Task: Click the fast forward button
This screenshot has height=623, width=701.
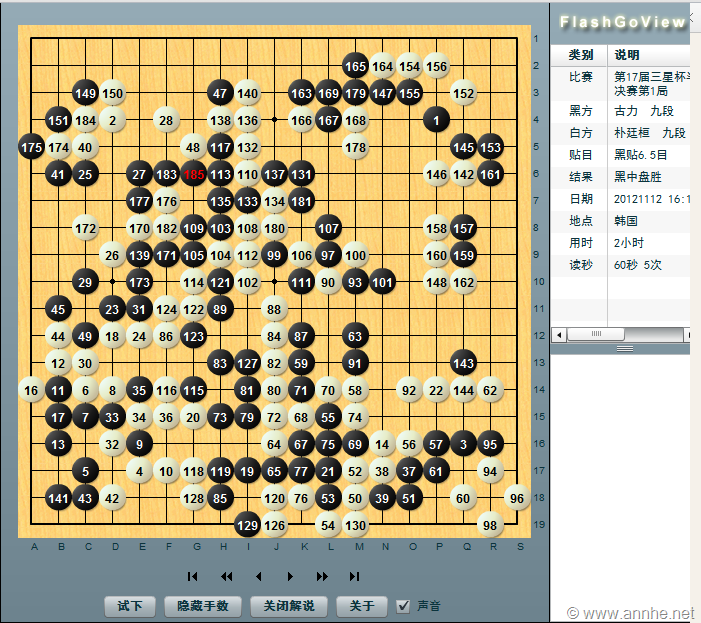Action: 322,576
